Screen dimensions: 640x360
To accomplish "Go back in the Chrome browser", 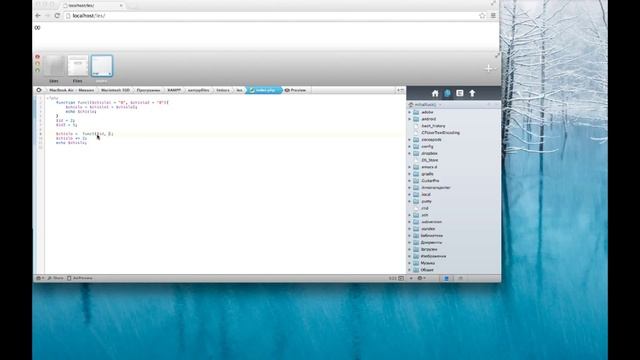I will [x=38, y=16].
